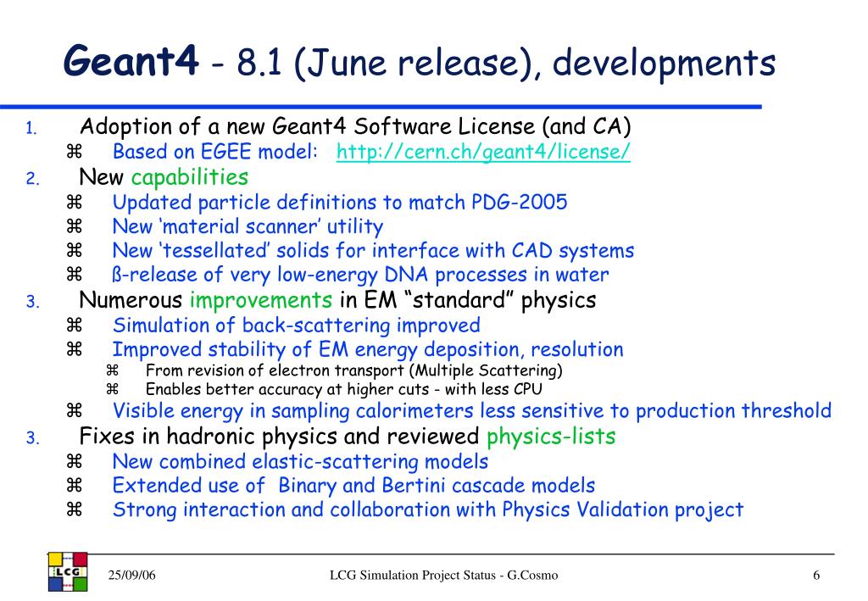Click bullet symbol before 'Simulation of back-scattering'
The width and height of the screenshot is (868, 601).
click(x=75, y=325)
